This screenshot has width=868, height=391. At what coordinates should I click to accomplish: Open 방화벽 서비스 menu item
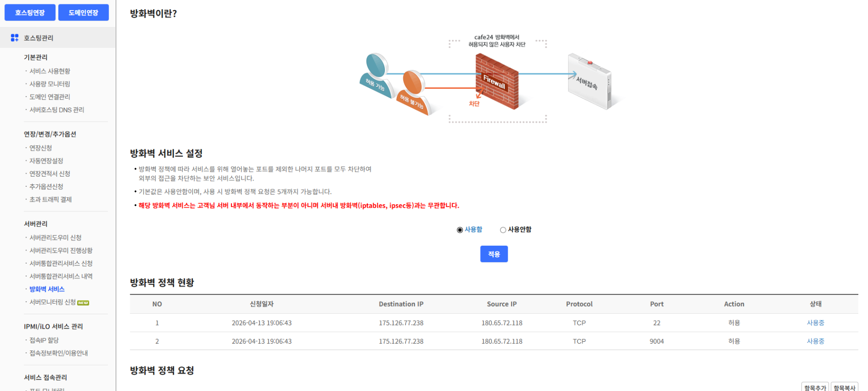click(x=47, y=289)
